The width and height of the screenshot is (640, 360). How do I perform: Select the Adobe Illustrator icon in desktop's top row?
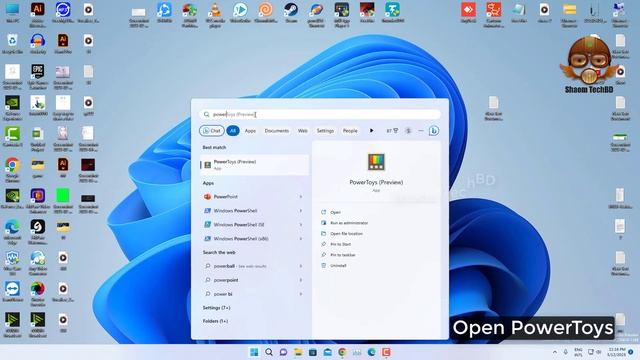pyautogui.click(x=38, y=14)
